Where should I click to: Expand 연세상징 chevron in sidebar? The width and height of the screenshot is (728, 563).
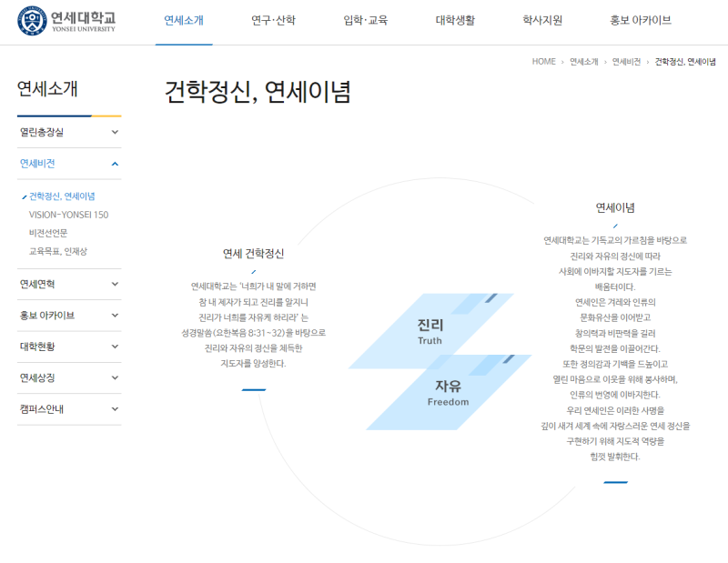pos(115,377)
